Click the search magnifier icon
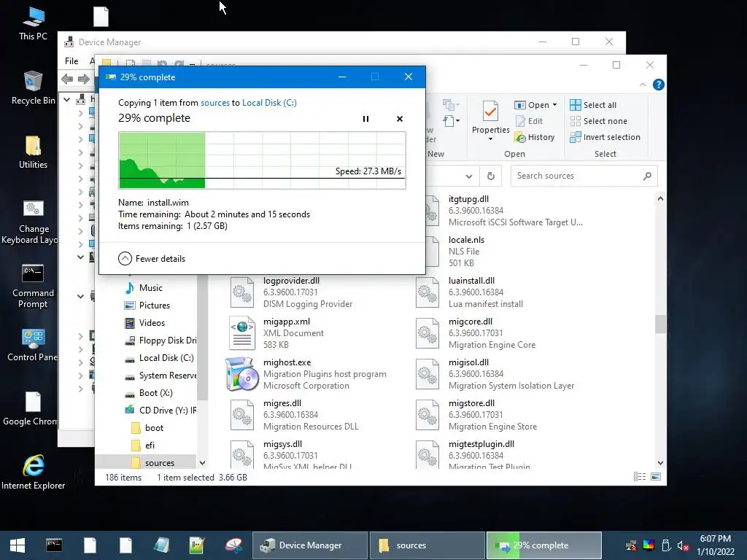Screen dimensions: 747x560 647,176
